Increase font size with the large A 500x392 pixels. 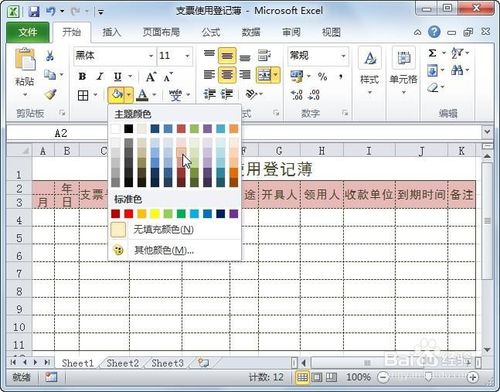[151, 77]
